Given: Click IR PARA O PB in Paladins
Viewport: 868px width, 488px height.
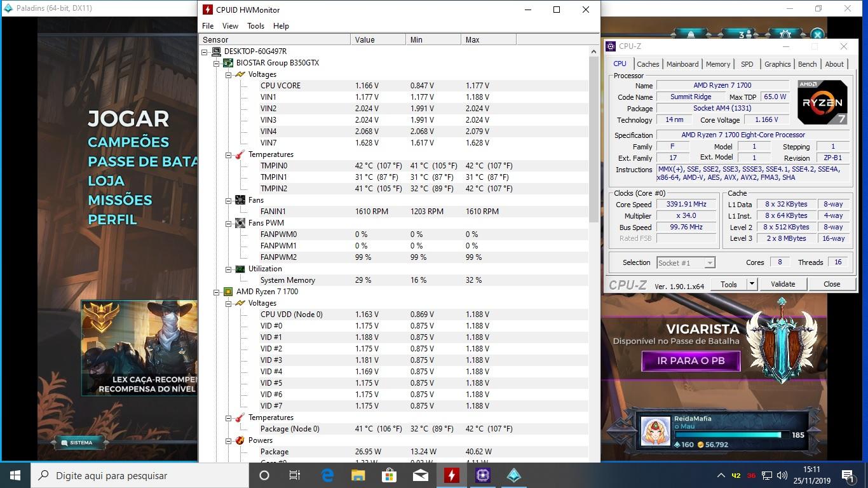Looking at the screenshot, I should tap(691, 361).
